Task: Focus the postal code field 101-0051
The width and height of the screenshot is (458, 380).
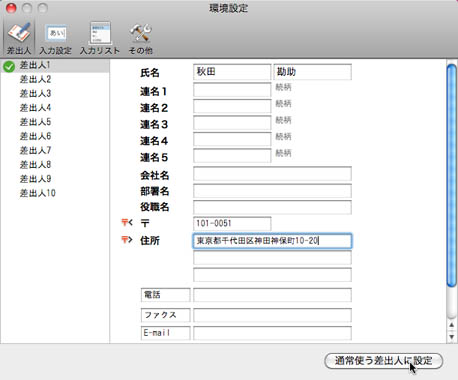Action: (x=232, y=223)
